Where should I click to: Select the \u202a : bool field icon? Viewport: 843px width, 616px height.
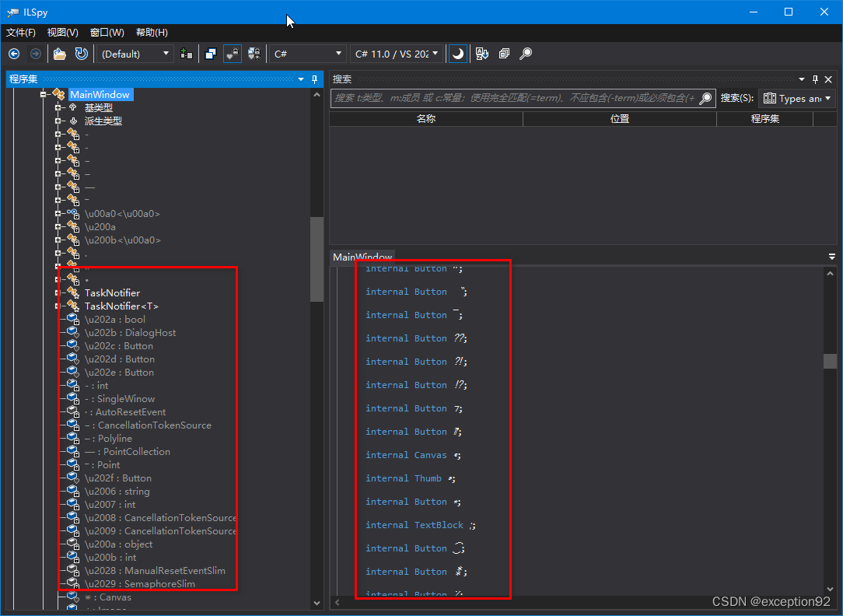tap(73, 320)
